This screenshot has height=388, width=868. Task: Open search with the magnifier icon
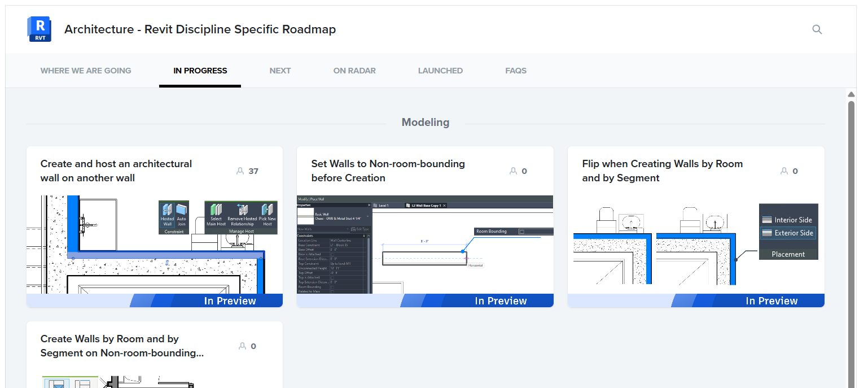[817, 29]
